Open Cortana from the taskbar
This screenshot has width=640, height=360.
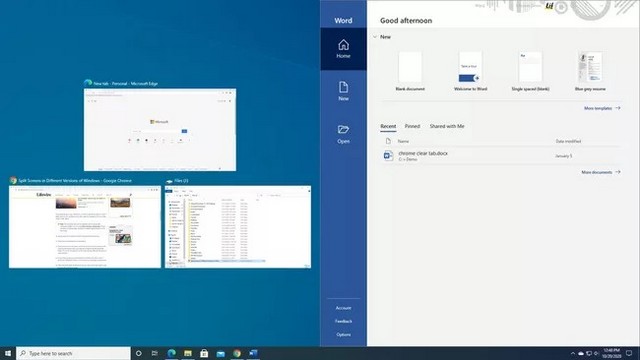pos(138,353)
